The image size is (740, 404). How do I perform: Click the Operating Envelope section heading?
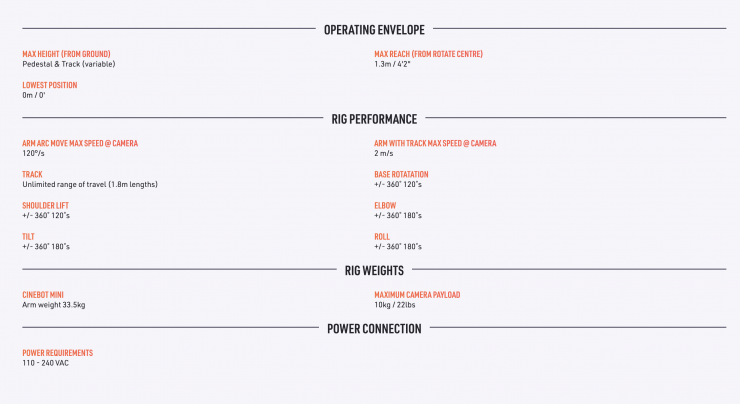click(374, 29)
